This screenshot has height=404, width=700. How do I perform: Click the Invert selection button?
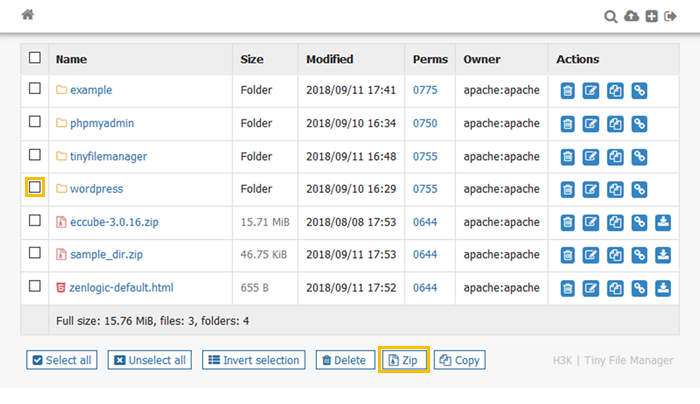pyautogui.click(x=254, y=360)
